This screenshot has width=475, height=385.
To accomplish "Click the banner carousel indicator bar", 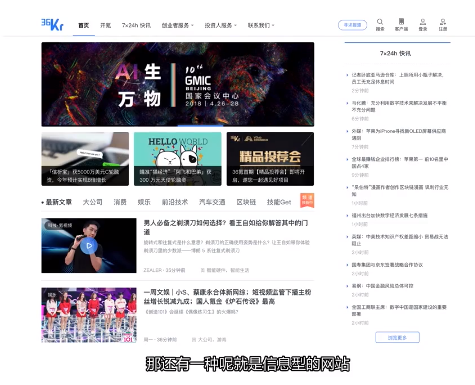I will coord(200,126).
